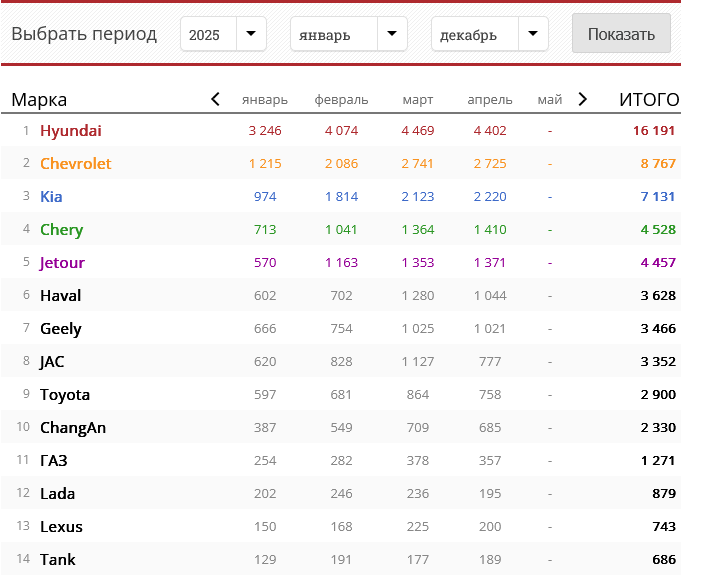The width and height of the screenshot is (718, 575).
Task: Open the Lada brand link
Action: pos(57,494)
